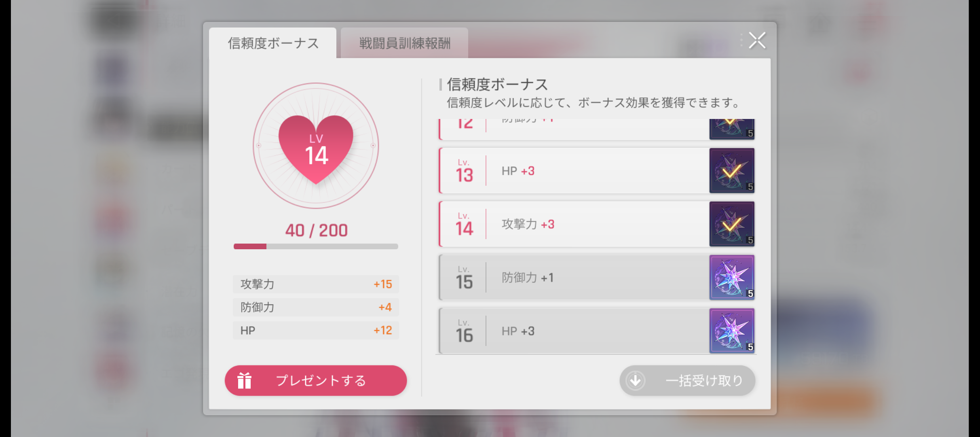Select the Lv. 15 防御力 +1 bonus row
Screen dimensions: 980x437
[574, 278]
